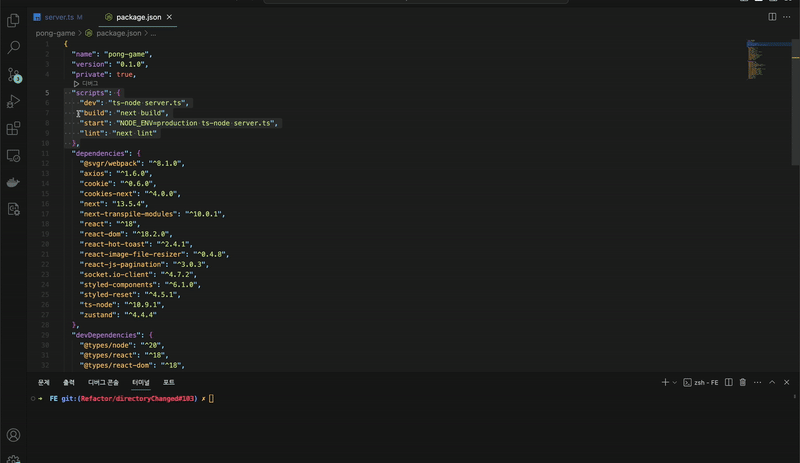Open the 디버그 콘솔 panel tab
This screenshot has height=463, width=800.
[103, 382]
